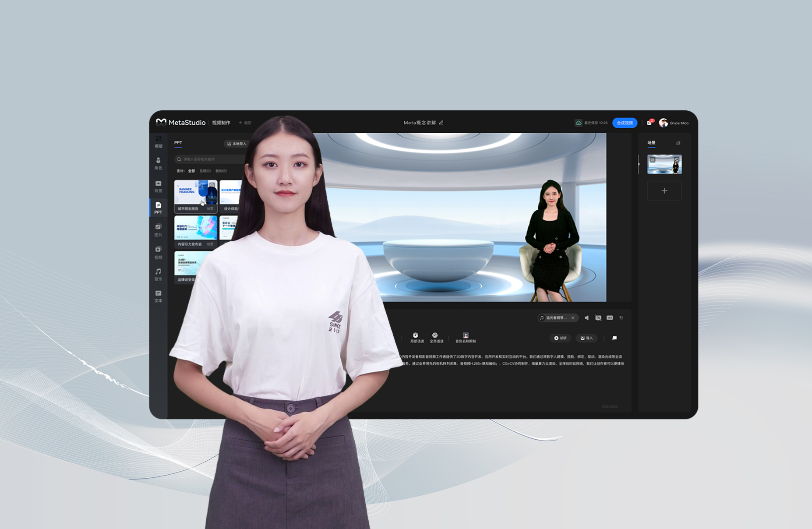The height and width of the screenshot is (529, 812).
Task: Open the 背景 background sidebar section
Action: pos(159,187)
